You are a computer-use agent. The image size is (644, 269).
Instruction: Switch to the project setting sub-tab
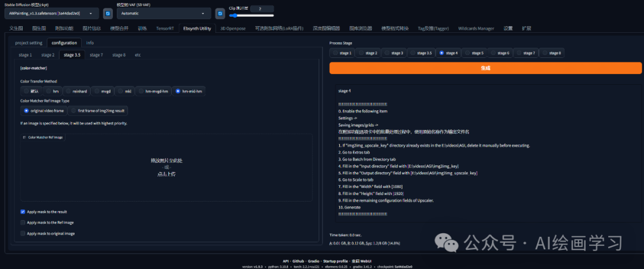point(29,43)
